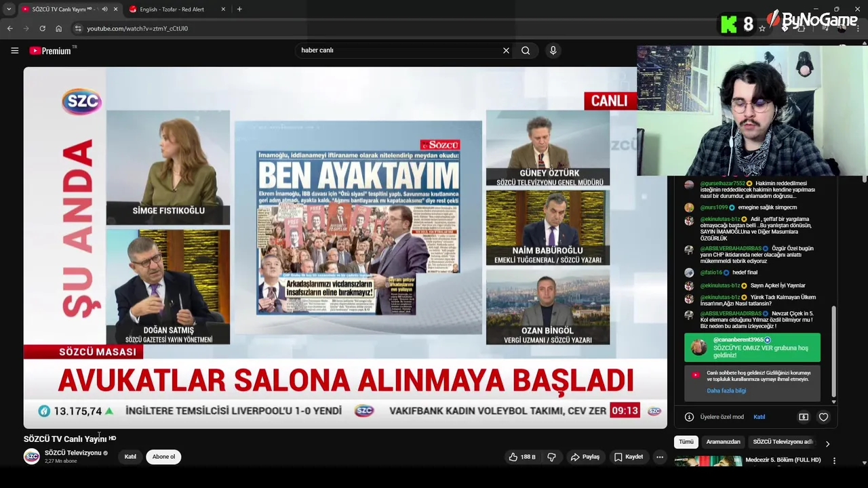This screenshot has height=488, width=868.
Task: Open 'Medcezir 5. Bölüm (FULL HD)' video title
Action: 783,460
